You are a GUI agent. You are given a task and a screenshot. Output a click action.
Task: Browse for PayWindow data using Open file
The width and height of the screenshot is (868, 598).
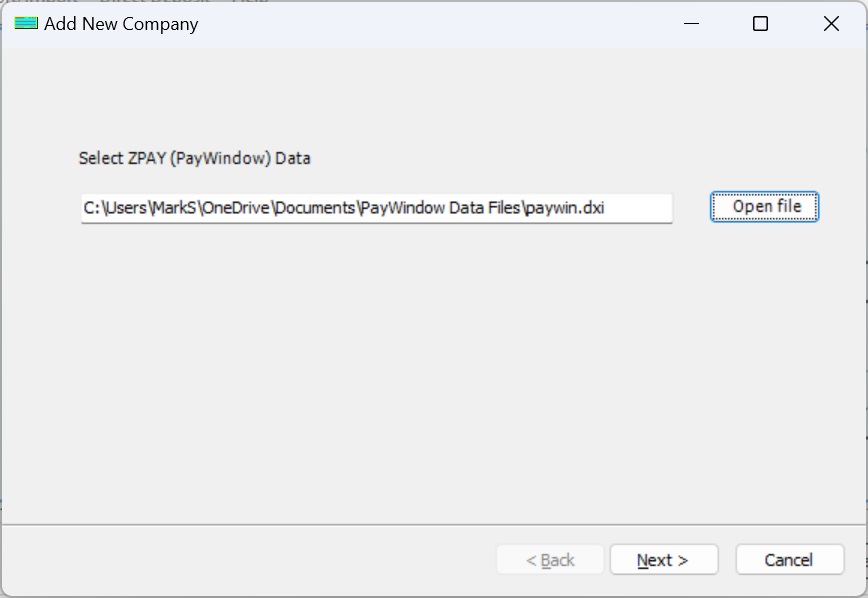(x=763, y=206)
